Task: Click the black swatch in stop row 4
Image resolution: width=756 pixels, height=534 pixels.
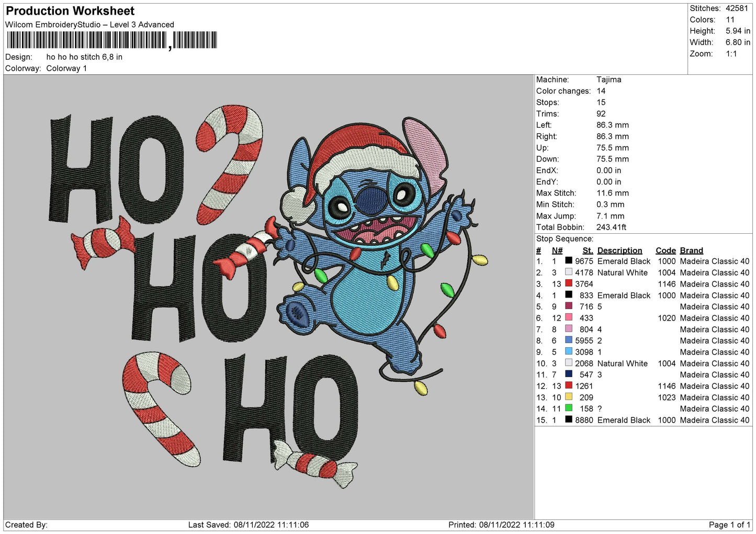Action: 569,294
